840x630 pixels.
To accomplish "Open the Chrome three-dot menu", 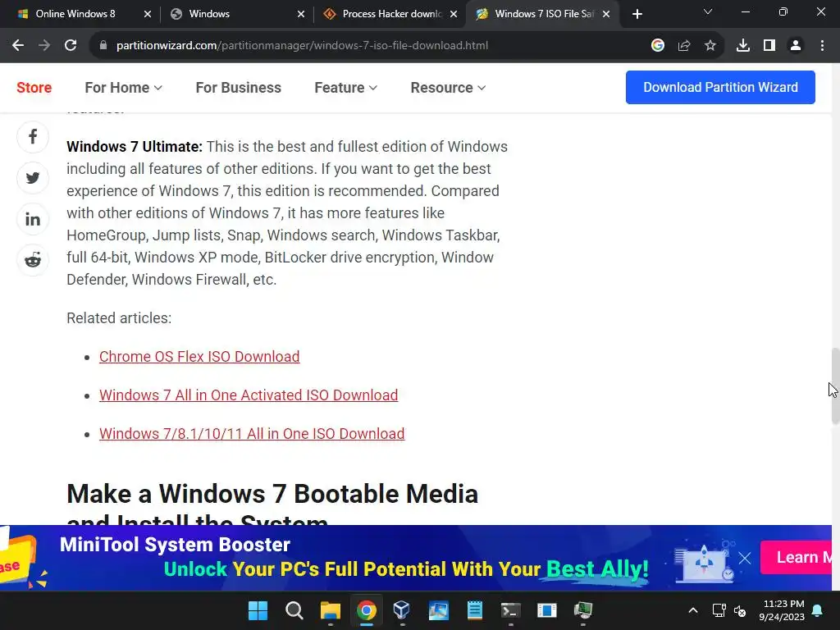I will pyautogui.click(x=822, y=46).
